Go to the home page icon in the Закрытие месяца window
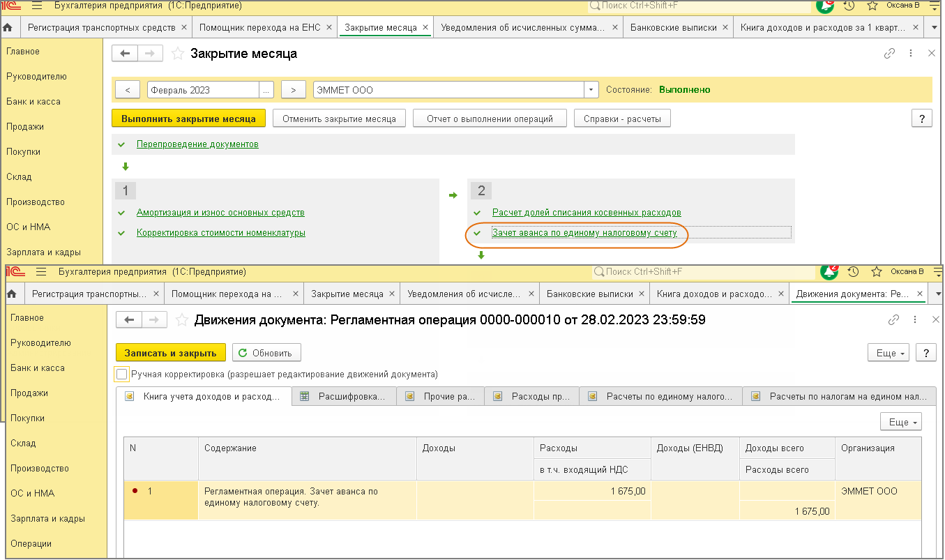945x560 pixels. pos(8,28)
